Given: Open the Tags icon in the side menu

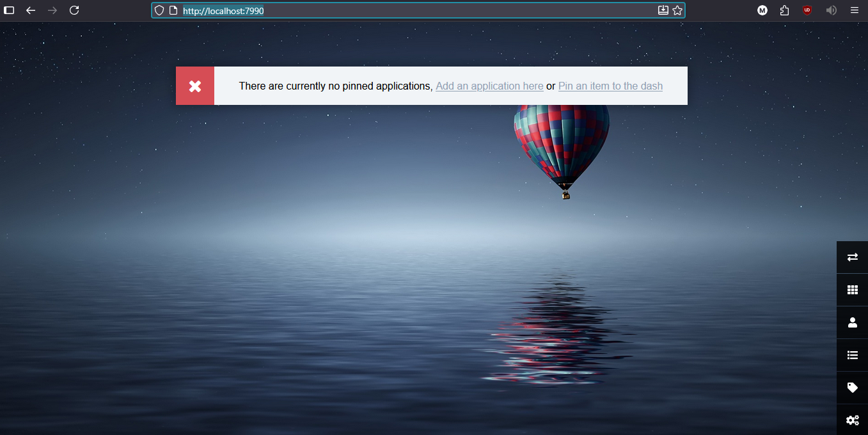Looking at the screenshot, I should click(852, 388).
